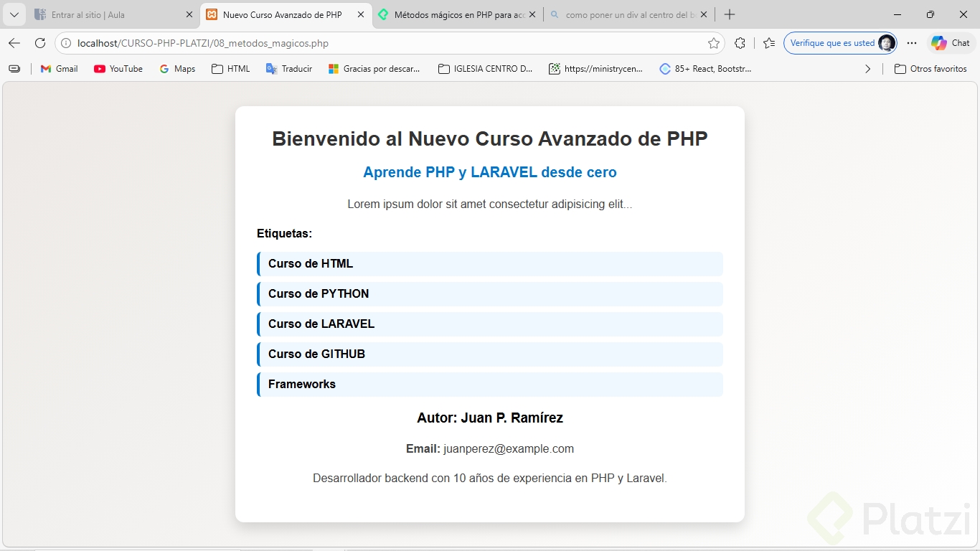Image resolution: width=980 pixels, height=551 pixels.
Task: Open the Settings and more ellipsis menu
Action: pyautogui.click(x=912, y=43)
